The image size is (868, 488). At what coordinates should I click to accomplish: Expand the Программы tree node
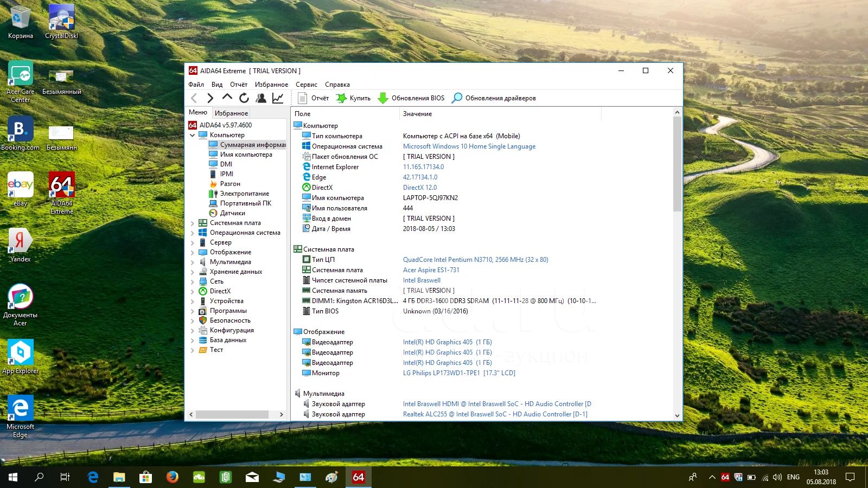click(193, 311)
